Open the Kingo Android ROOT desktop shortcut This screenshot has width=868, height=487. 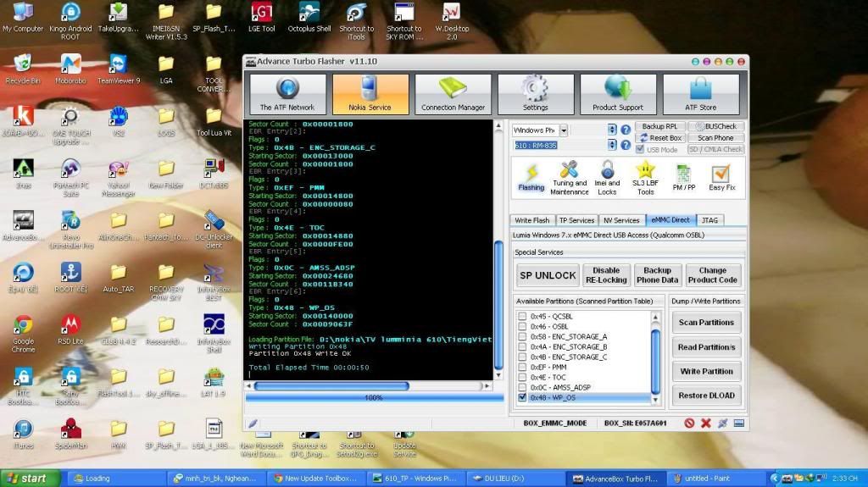coord(70,20)
